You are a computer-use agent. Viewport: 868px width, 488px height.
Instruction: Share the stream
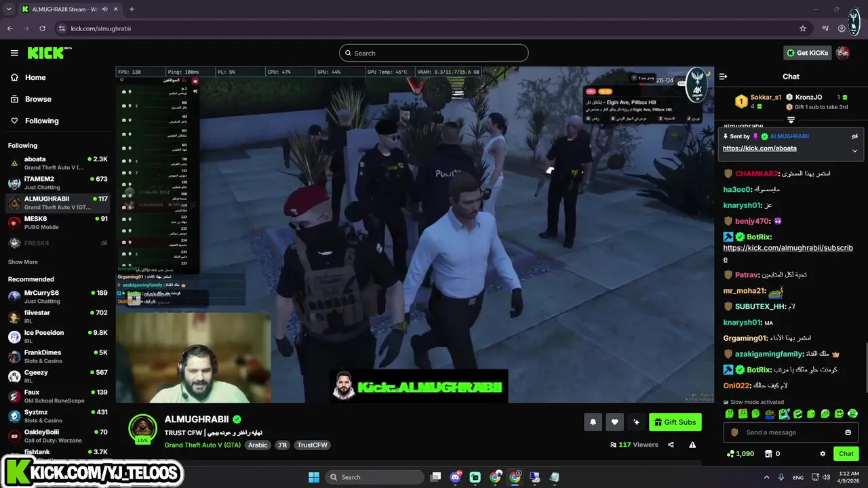tap(671, 445)
